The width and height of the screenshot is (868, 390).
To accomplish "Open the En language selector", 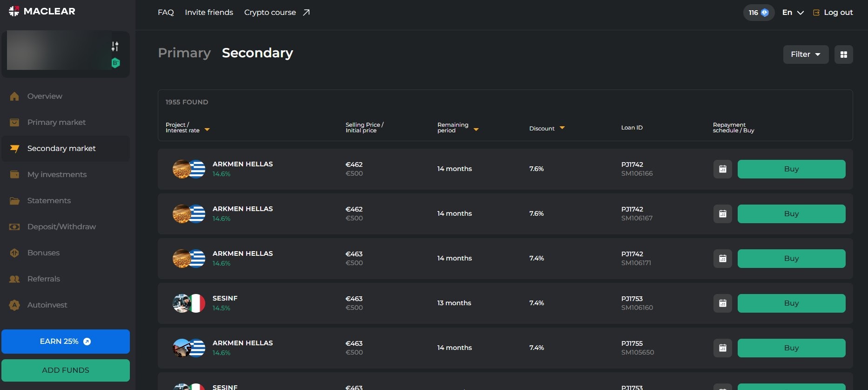I will 793,13.
